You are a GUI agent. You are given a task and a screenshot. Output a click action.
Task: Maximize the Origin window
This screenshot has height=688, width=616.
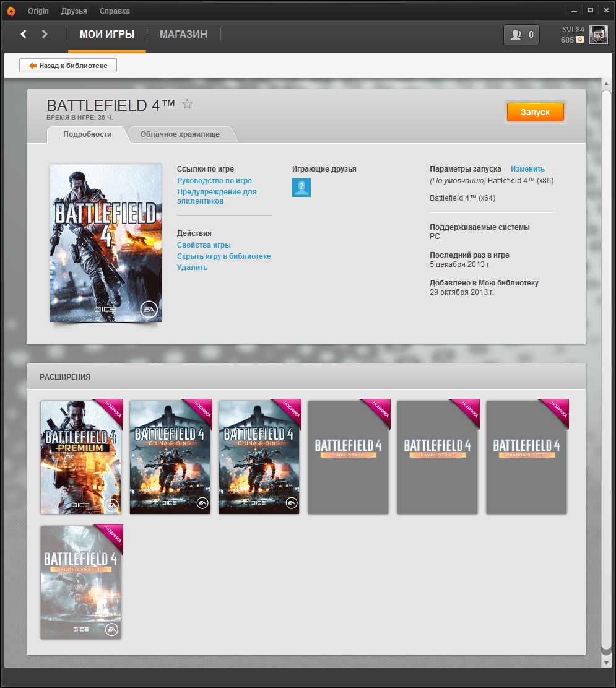(590, 11)
